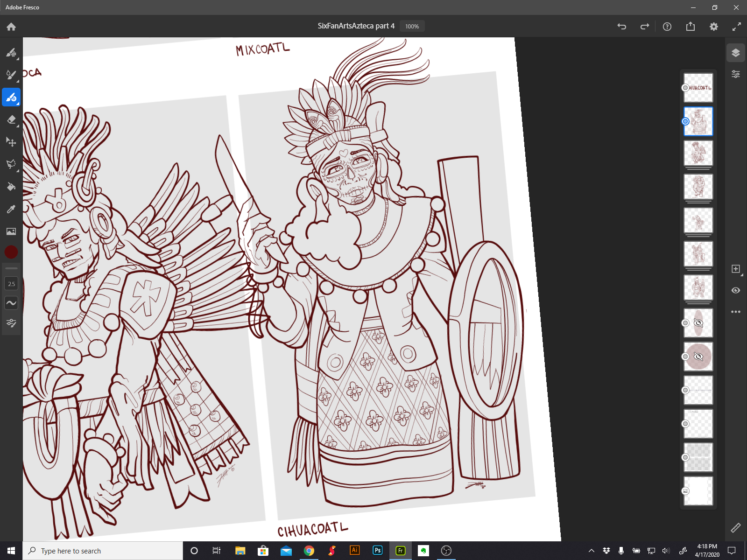Select the Eraser tool
This screenshot has width=747, height=560.
click(x=11, y=119)
